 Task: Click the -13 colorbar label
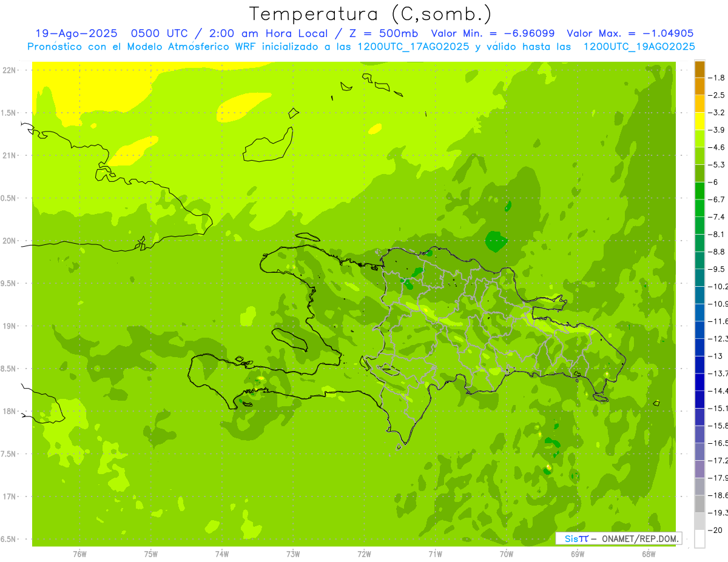point(716,356)
